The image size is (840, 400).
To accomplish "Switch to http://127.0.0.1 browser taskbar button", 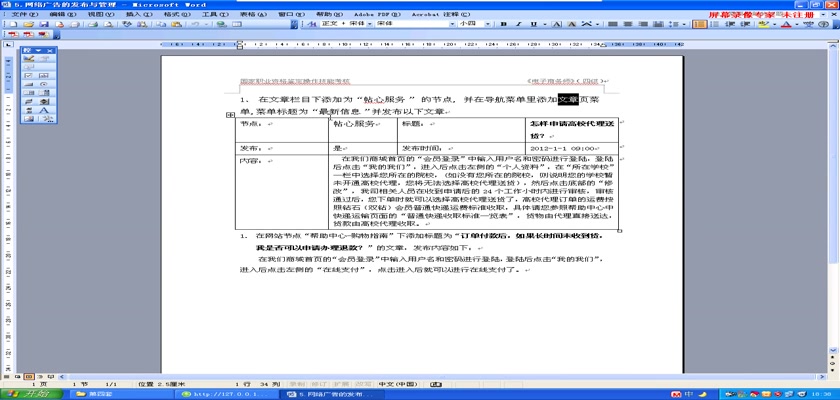I will tap(229, 394).
